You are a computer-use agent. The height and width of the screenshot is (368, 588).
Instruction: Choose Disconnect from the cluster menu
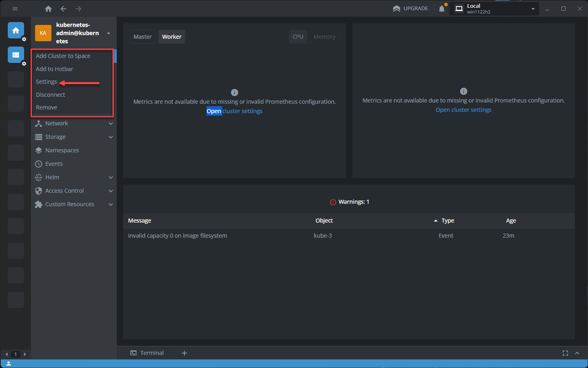51,95
